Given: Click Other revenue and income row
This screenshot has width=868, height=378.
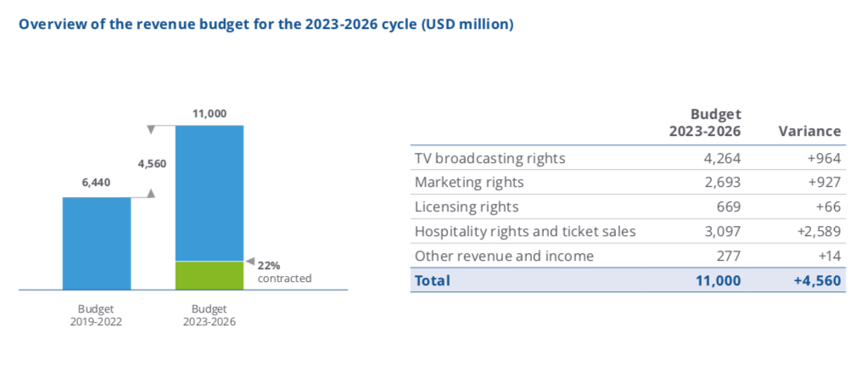Looking at the screenshot, I should tap(628, 256).
